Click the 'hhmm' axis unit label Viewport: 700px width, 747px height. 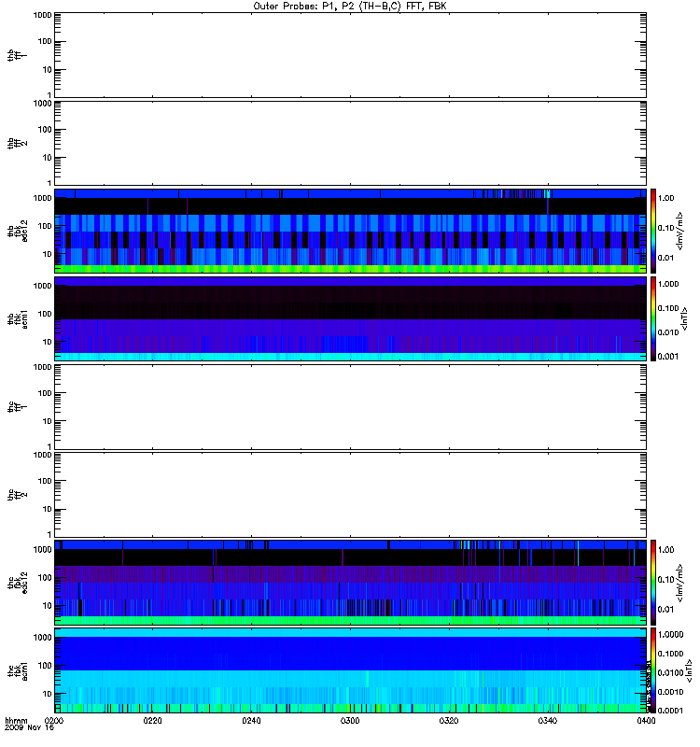[16, 721]
